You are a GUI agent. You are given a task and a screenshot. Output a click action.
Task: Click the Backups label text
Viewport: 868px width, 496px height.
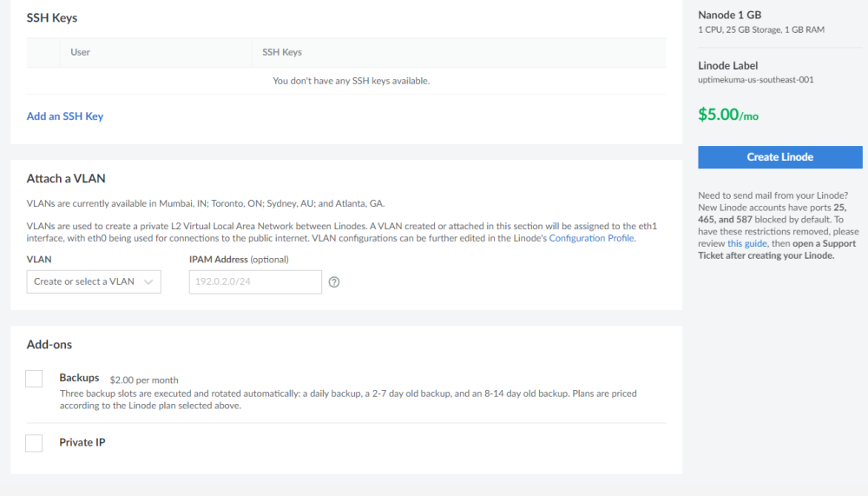point(79,379)
